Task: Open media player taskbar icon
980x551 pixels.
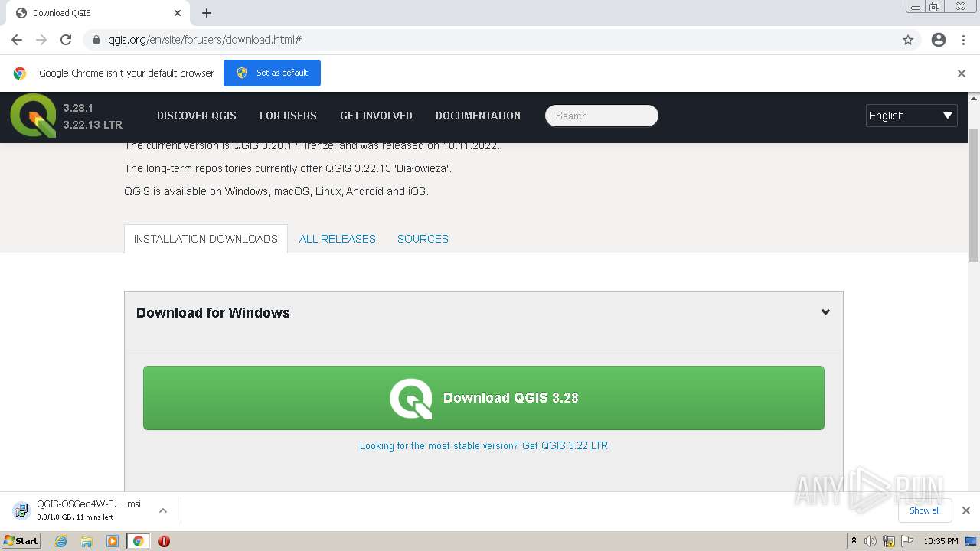Action: tap(113, 541)
